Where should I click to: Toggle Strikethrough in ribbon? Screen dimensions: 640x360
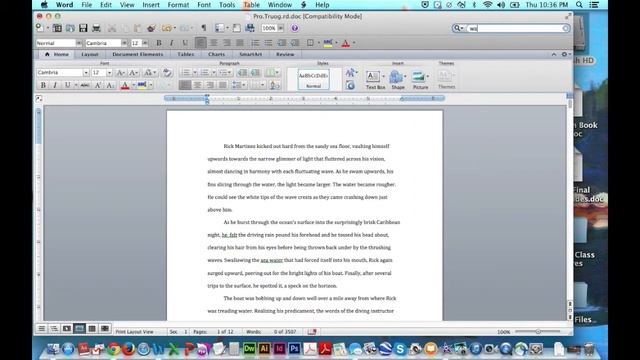pos(85,85)
